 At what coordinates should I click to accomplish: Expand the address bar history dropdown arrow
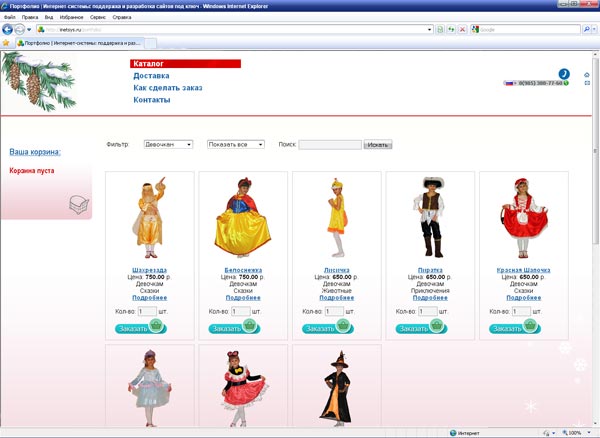(429, 29)
